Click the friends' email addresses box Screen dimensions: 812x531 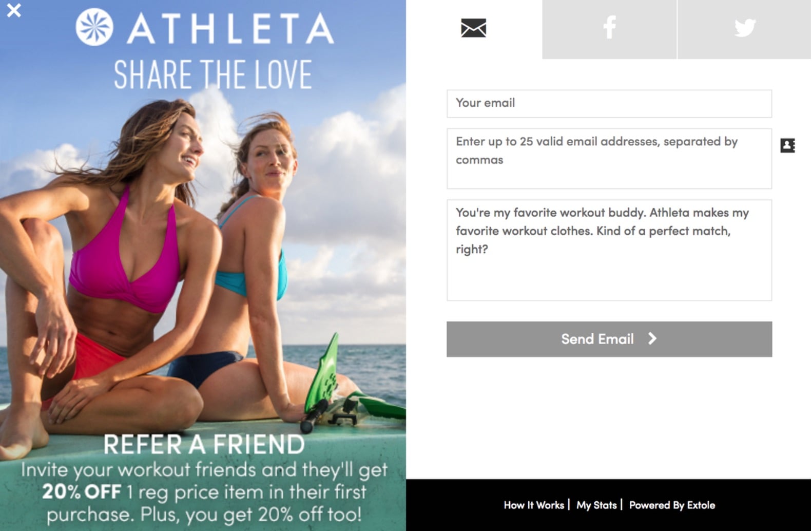[x=609, y=158]
